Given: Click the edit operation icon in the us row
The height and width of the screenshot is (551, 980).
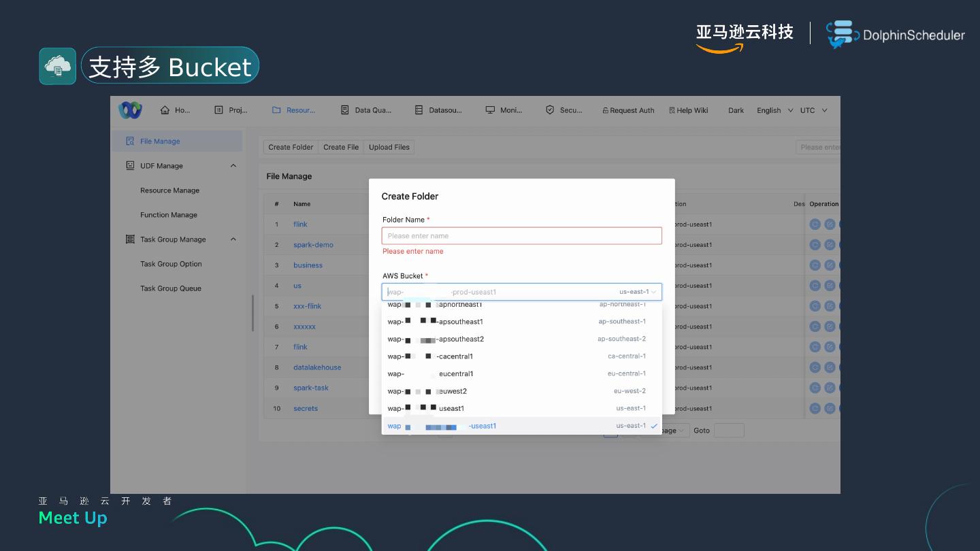Looking at the screenshot, I should click(830, 286).
